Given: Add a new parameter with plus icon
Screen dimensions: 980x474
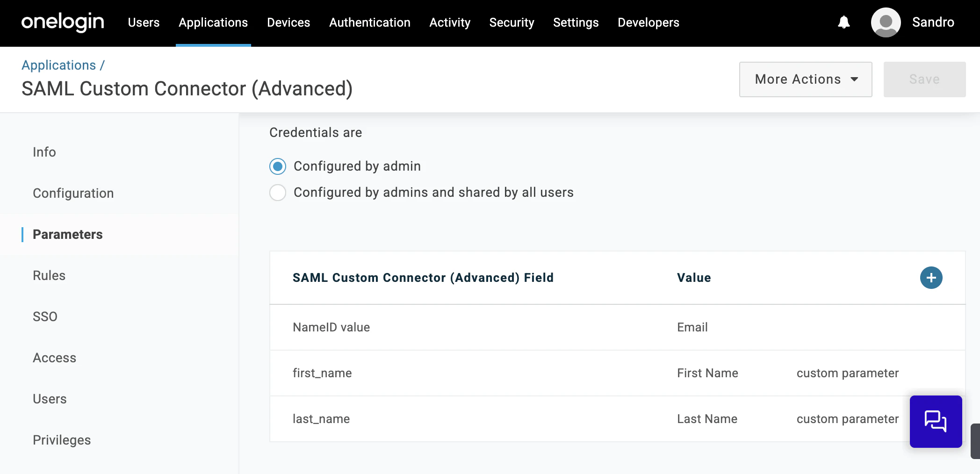Looking at the screenshot, I should click(x=931, y=278).
